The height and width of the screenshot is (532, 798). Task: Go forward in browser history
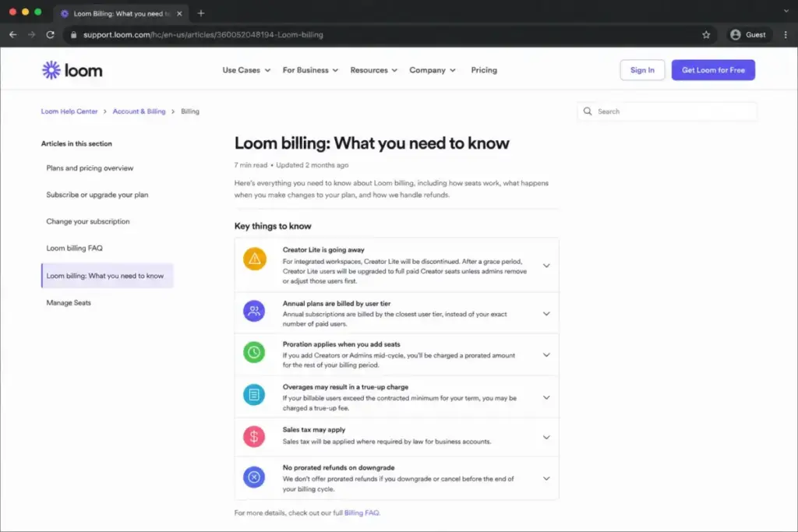(31, 34)
